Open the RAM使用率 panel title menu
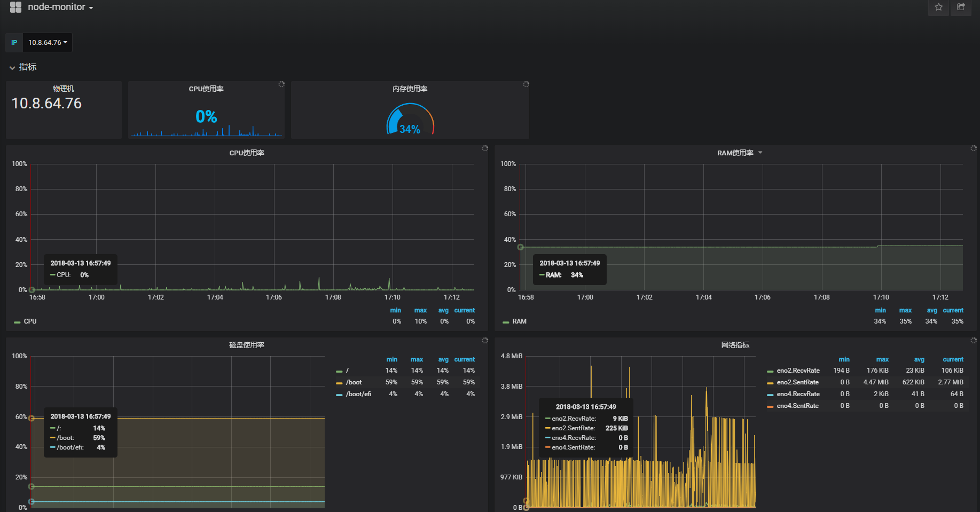 pyautogui.click(x=735, y=153)
